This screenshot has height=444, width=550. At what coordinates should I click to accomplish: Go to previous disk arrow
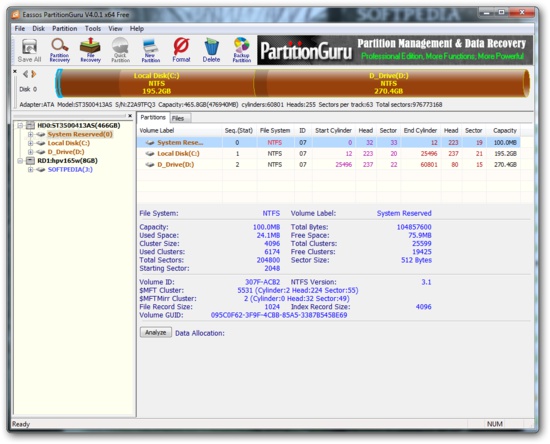[25, 74]
